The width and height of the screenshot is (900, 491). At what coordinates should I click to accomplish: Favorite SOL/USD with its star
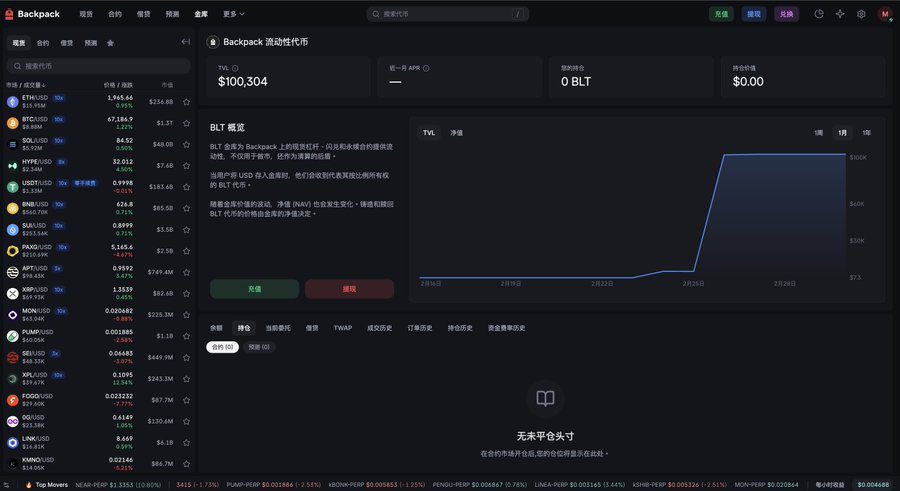tap(186, 144)
